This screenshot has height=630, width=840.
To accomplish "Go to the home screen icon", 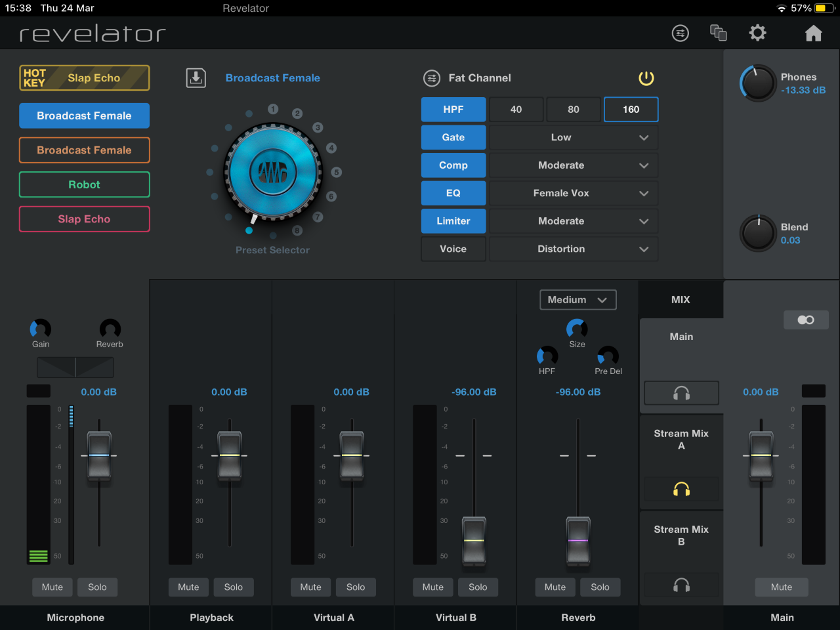I will [814, 33].
